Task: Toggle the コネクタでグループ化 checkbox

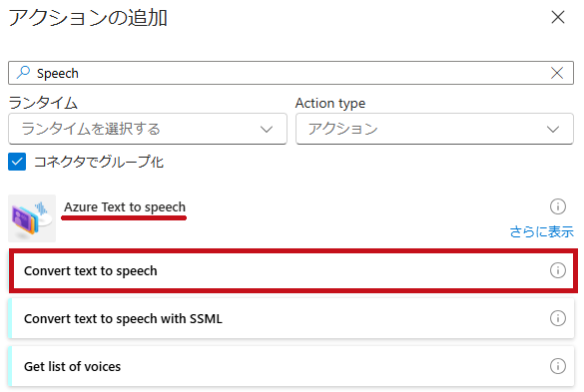Action: click(x=17, y=162)
